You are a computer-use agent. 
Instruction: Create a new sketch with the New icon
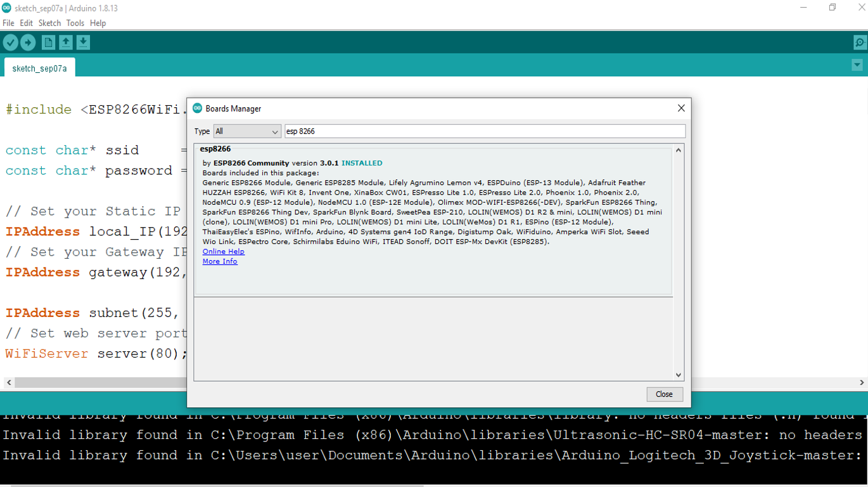pos(48,42)
